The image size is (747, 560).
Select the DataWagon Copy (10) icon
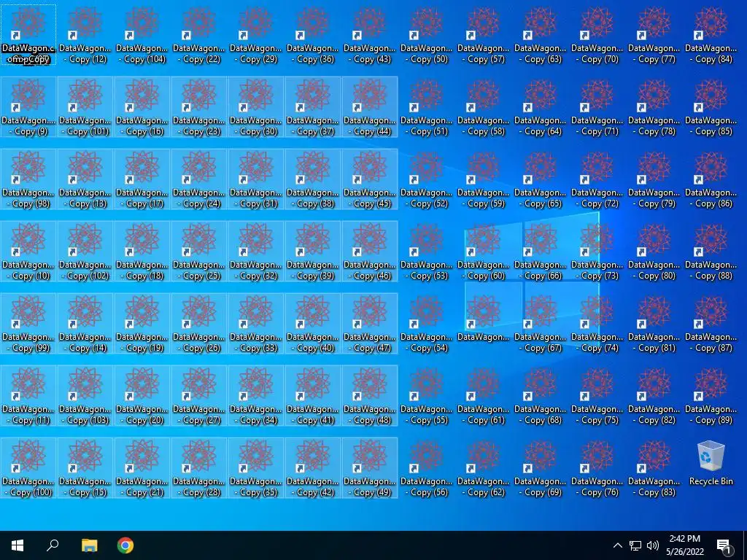click(x=28, y=252)
